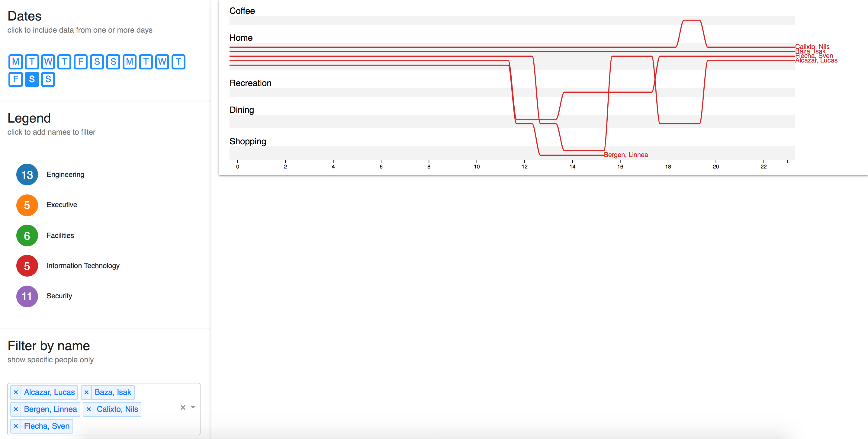Toggle the last Sunday date button
The width and height of the screenshot is (868, 439).
pos(48,79)
